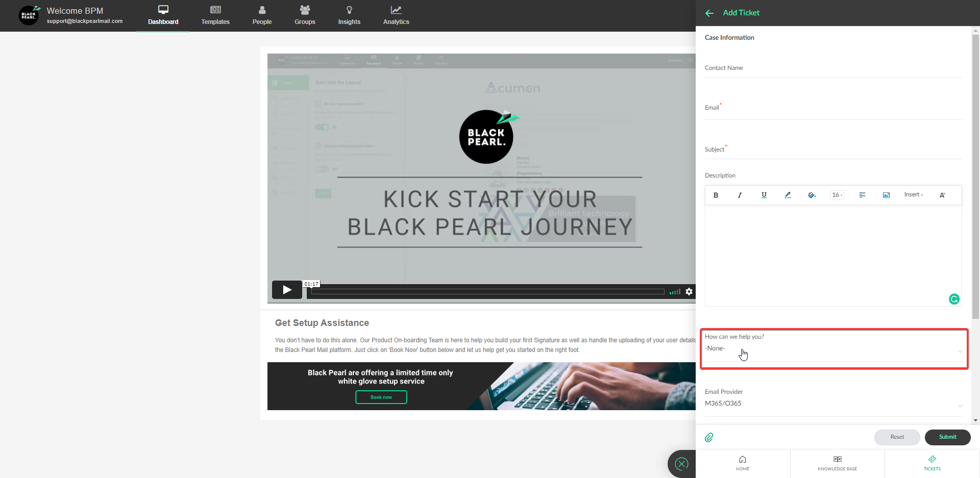Open the Knowledge Base tab
The height and width of the screenshot is (478, 980).
837,463
